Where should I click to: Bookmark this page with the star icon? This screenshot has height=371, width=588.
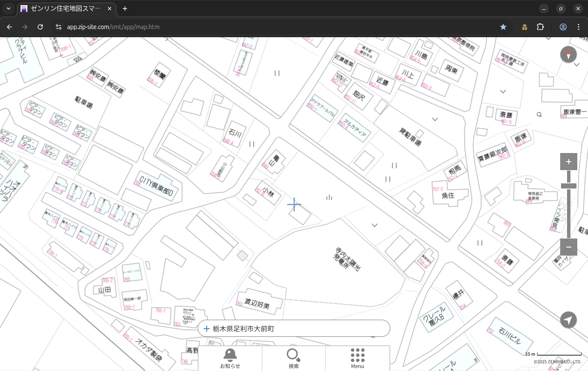coord(503,27)
